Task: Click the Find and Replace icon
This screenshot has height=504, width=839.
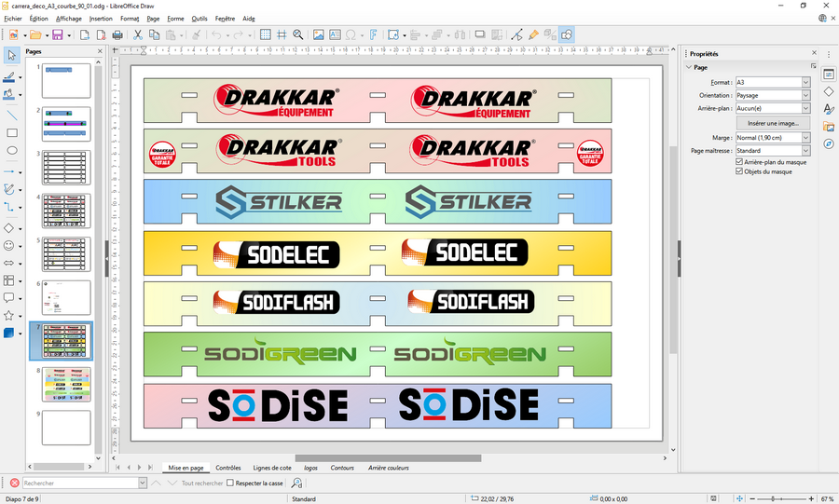Action: pos(296,484)
